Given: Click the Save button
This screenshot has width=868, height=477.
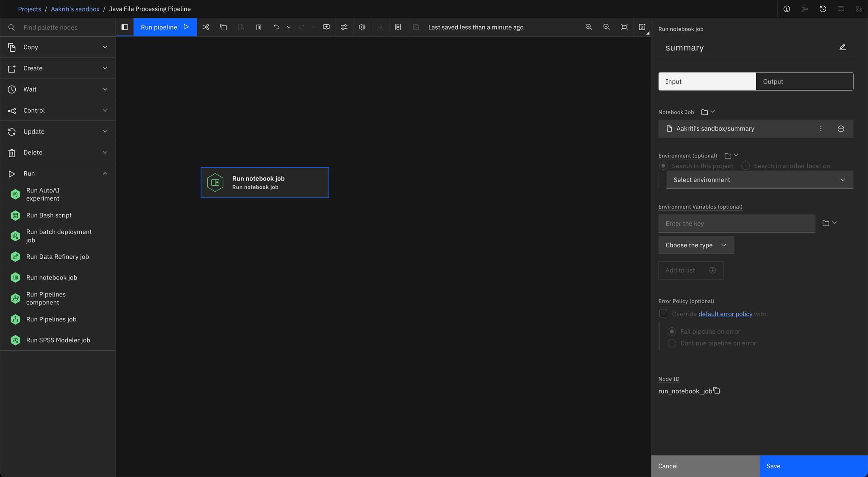Looking at the screenshot, I should [813, 466].
